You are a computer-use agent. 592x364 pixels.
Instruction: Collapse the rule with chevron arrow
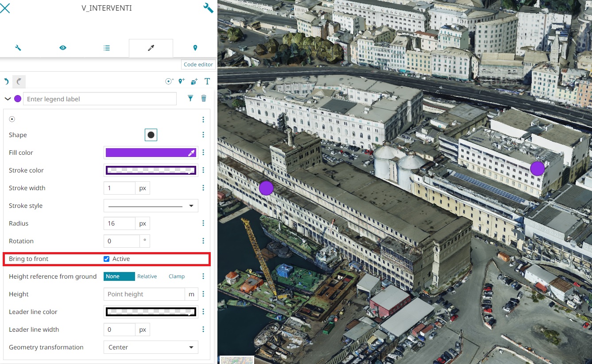click(8, 99)
